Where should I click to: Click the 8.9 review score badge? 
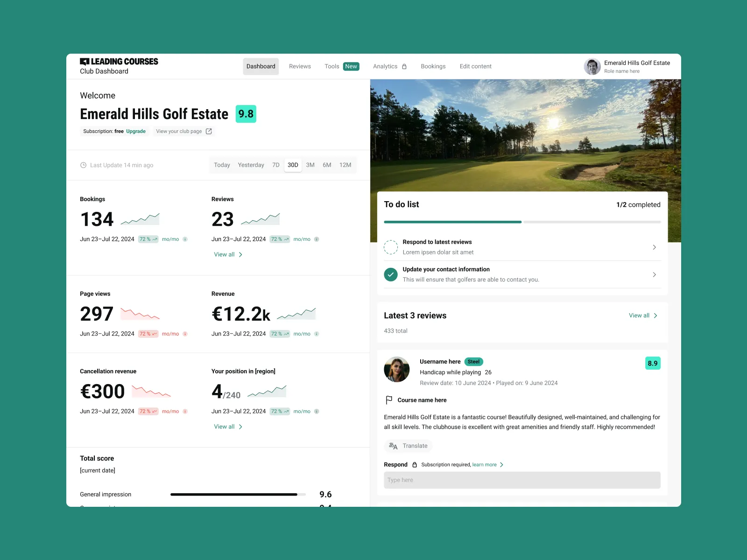point(653,363)
